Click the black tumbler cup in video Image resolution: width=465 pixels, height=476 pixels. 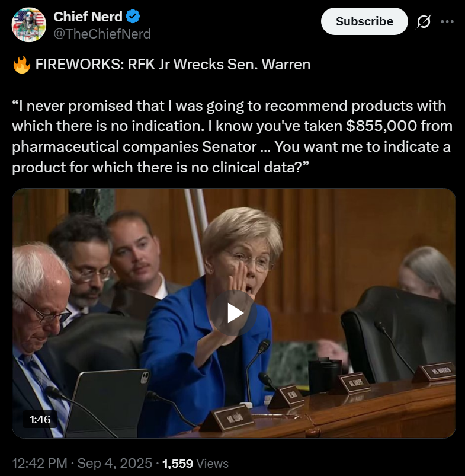coord(325,375)
